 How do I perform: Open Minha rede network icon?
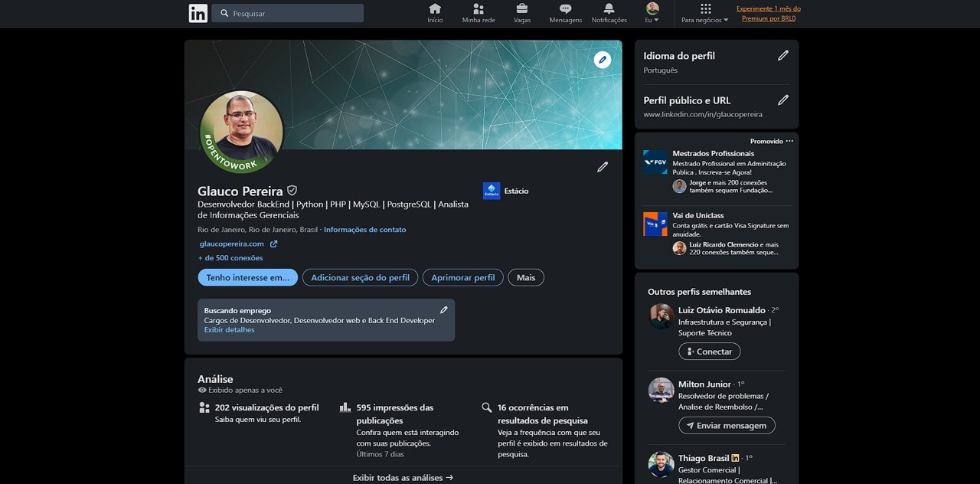[479, 9]
